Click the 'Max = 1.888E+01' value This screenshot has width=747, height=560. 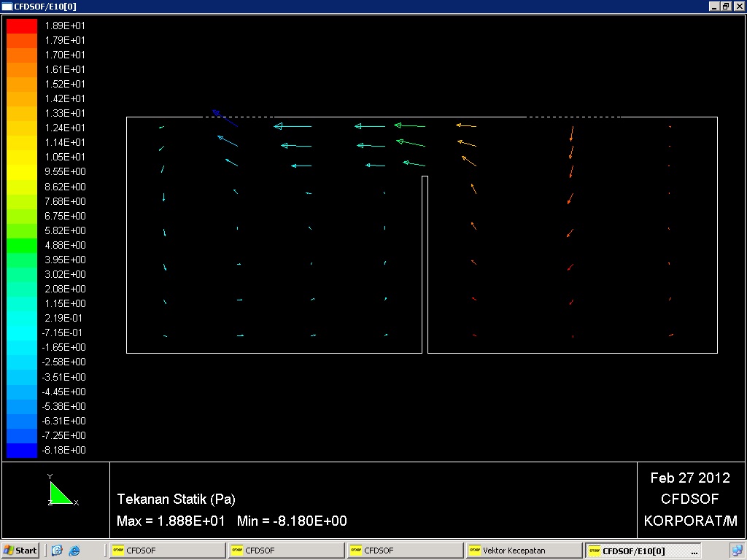point(171,521)
